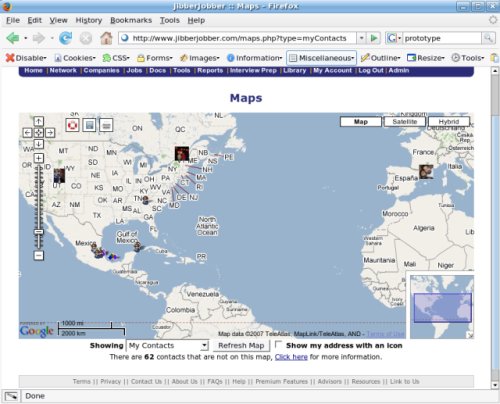Collapse the overview map with the corner arrow
Viewport: 500px width, 404px height.
pyautogui.click(x=470, y=336)
